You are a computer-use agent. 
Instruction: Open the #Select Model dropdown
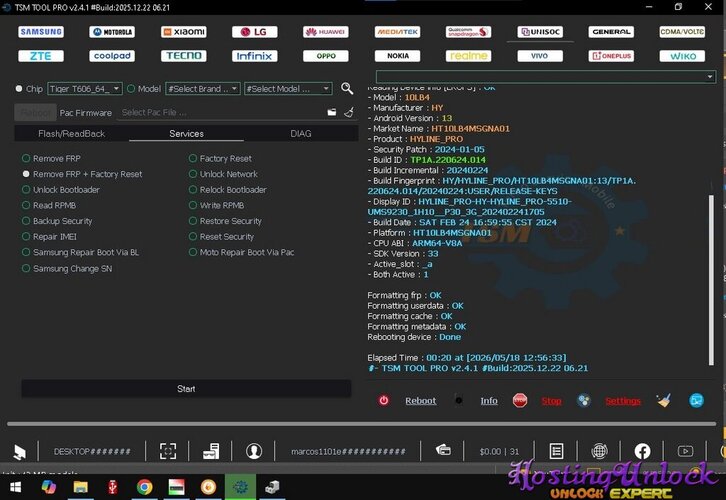coord(288,88)
